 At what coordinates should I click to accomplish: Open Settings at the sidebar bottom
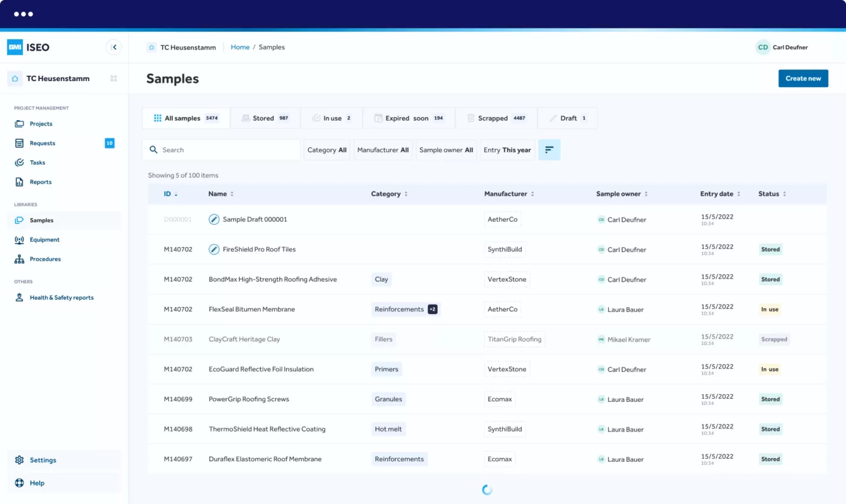pos(42,460)
